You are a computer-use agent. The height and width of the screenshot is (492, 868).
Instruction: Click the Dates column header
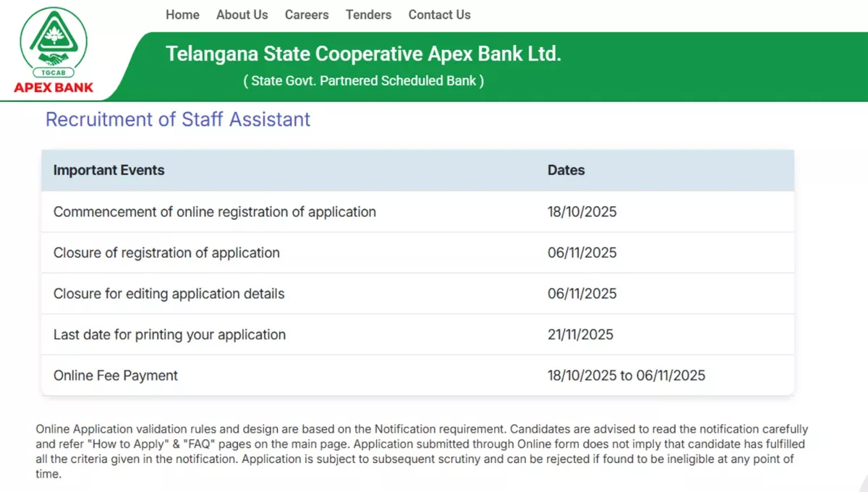(566, 171)
